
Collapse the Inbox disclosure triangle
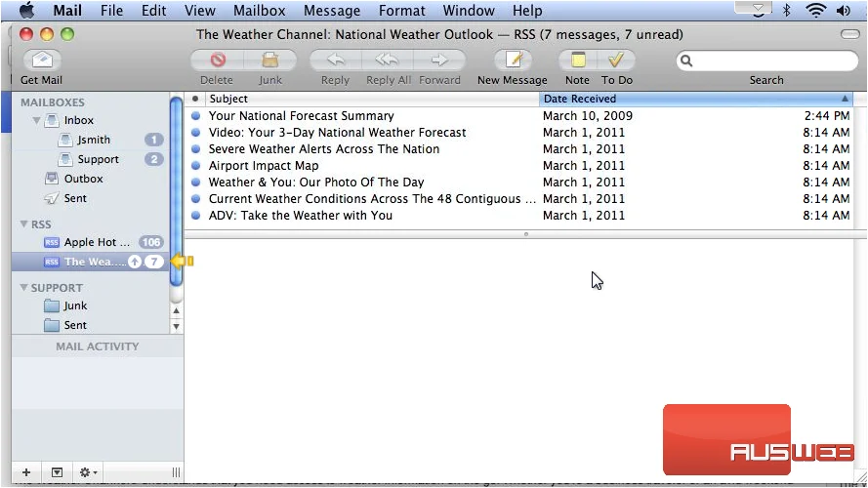pos(36,120)
